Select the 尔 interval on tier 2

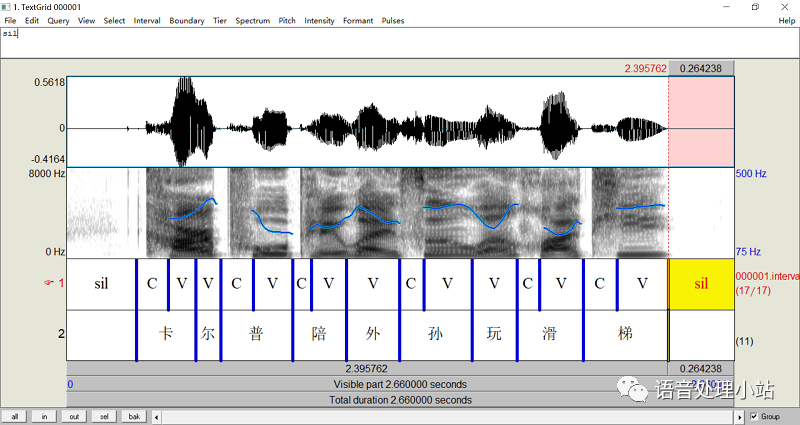point(208,335)
